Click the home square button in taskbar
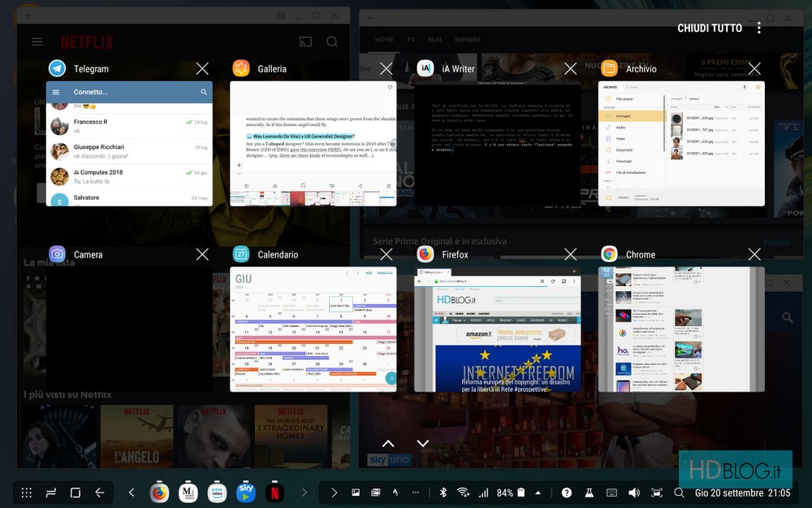 pyautogui.click(x=75, y=493)
